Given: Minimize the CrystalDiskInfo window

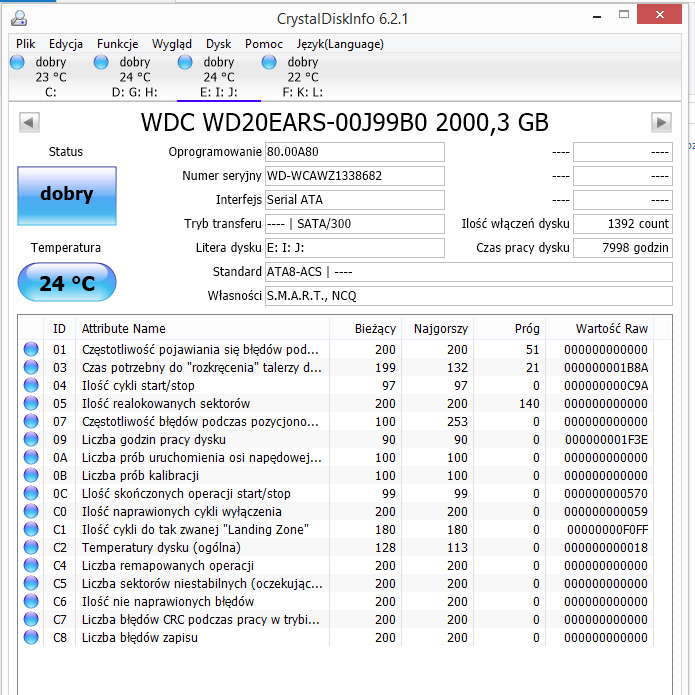Looking at the screenshot, I should pos(597,16).
